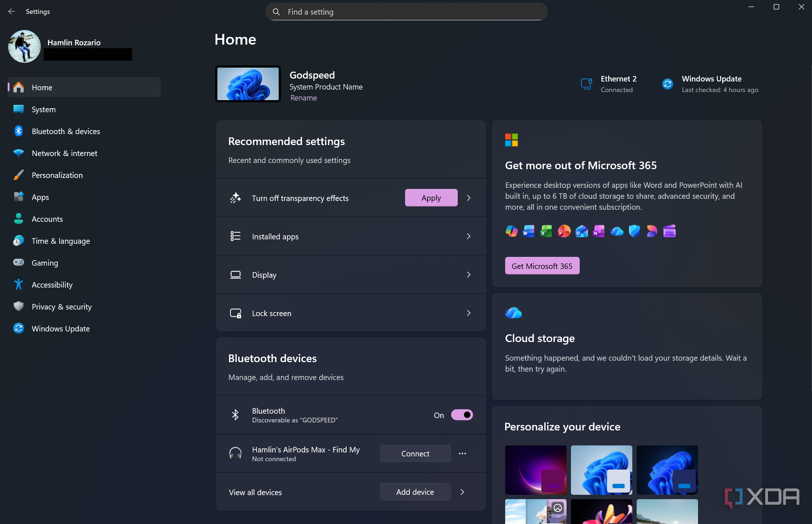Open more options for AirPods Max

[462, 453]
